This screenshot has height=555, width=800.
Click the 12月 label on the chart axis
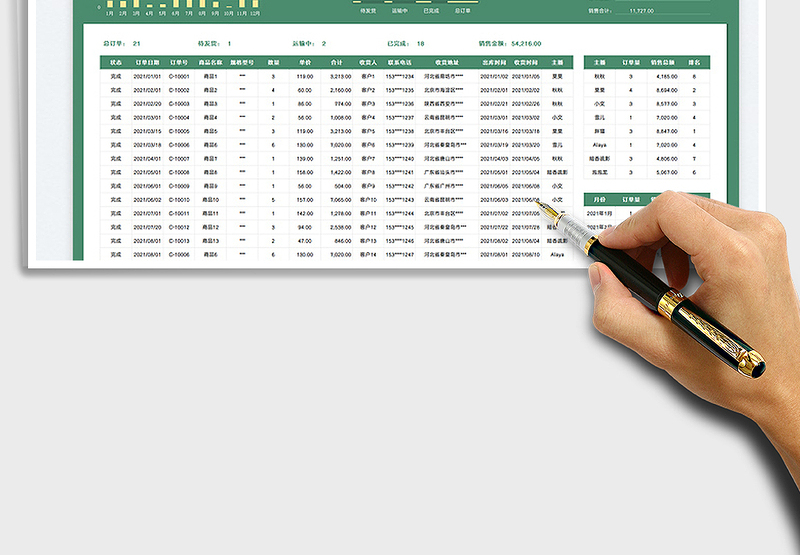pos(255,14)
